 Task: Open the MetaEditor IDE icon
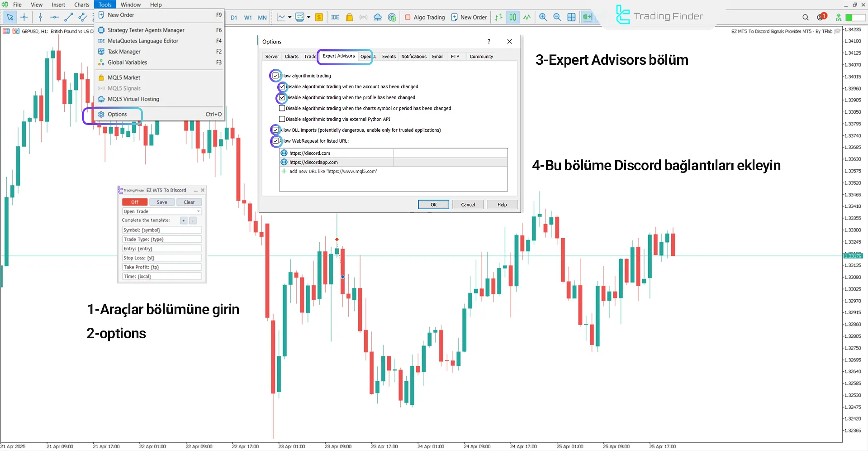(x=335, y=17)
